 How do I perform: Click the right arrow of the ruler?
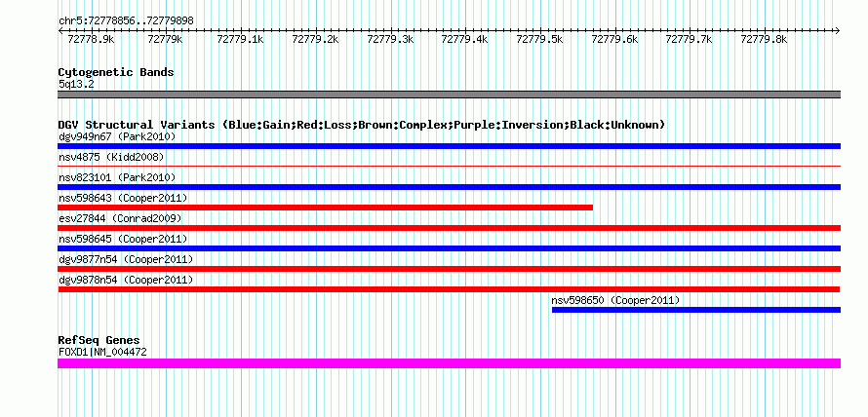pyautogui.click(x=837, y=30)
